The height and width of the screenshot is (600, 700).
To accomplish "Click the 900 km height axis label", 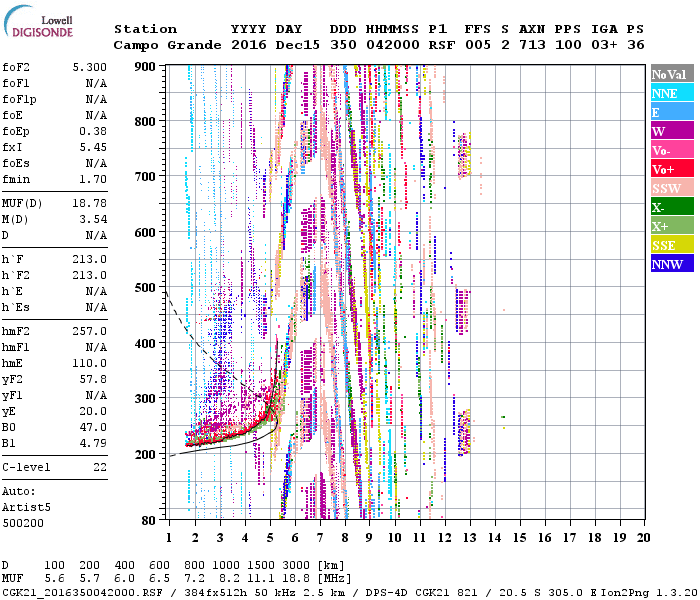I will [x=145, y=67].
